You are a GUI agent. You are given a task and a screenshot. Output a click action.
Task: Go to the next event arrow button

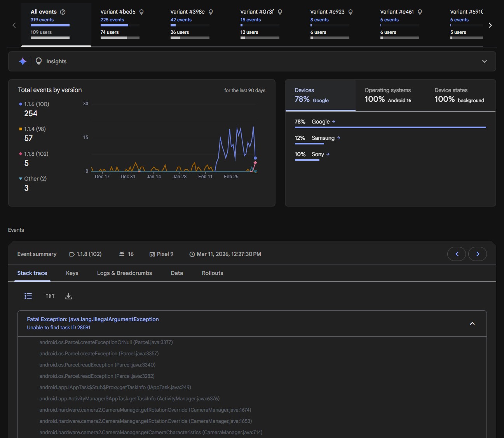pos(478,254)
